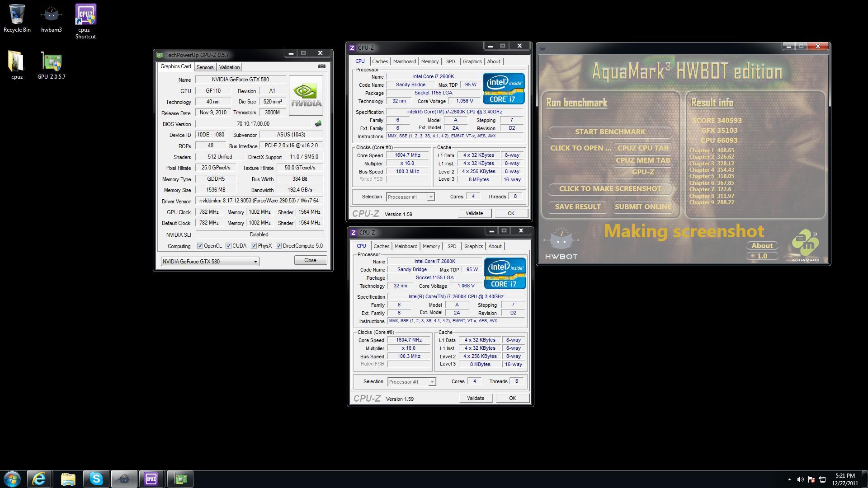Click the BIOS save chip icon in GPU-Z

[x=318, y=124]
